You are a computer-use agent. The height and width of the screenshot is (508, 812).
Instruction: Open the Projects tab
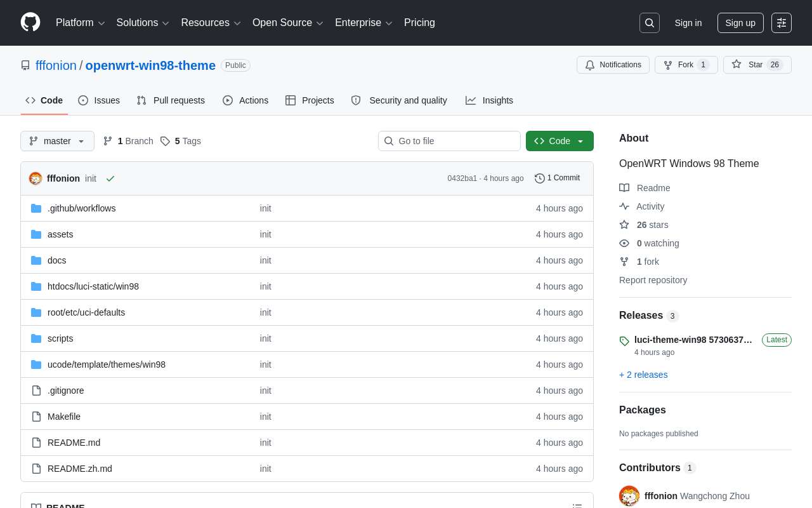tap(310, 100)
